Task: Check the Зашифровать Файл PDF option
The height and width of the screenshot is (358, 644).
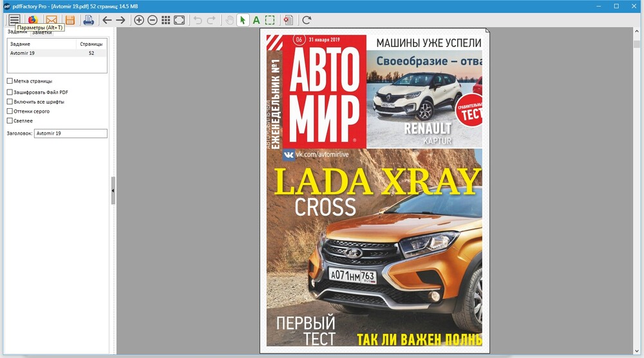Action: point(10,92)
